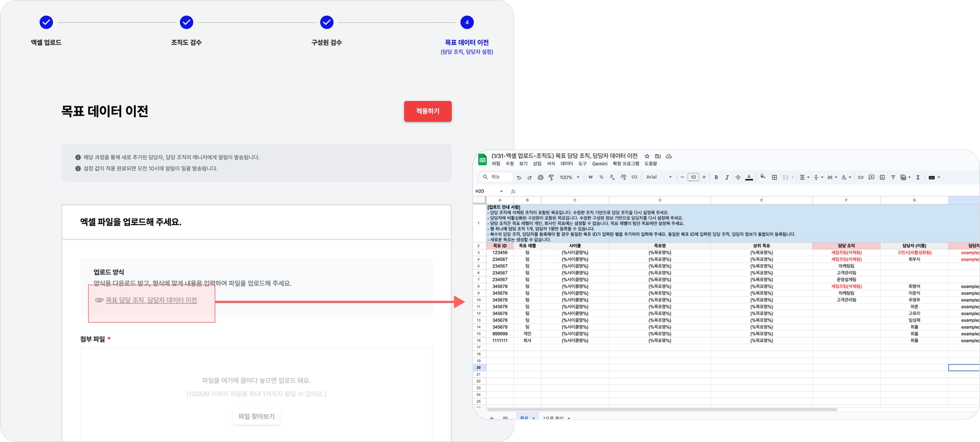980x442 pixels.
Task: Toggle italic formatting in Sheets
Action: coord(727,177)
